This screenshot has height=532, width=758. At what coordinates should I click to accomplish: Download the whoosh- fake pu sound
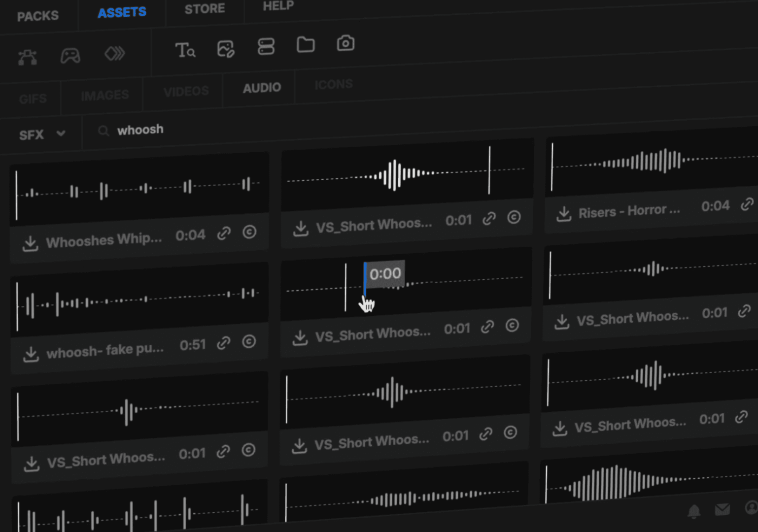tap(31, 354)
